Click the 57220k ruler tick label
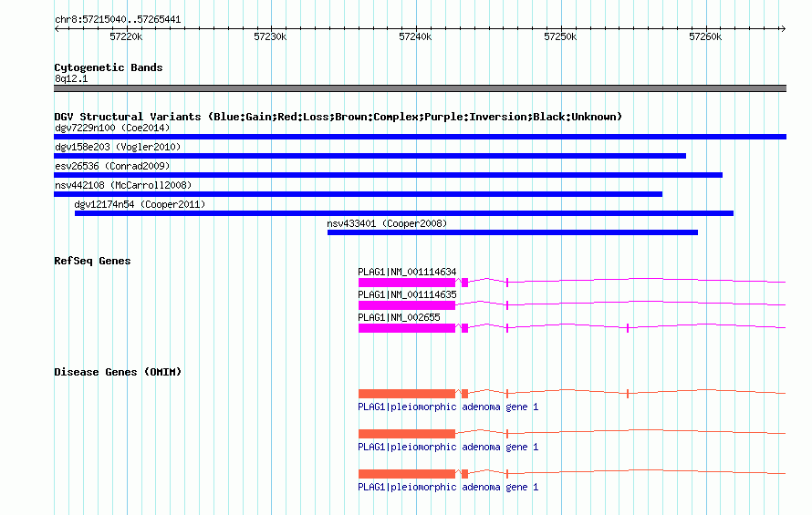The height and width of the screenshot is (515, 812). [126, 36]
